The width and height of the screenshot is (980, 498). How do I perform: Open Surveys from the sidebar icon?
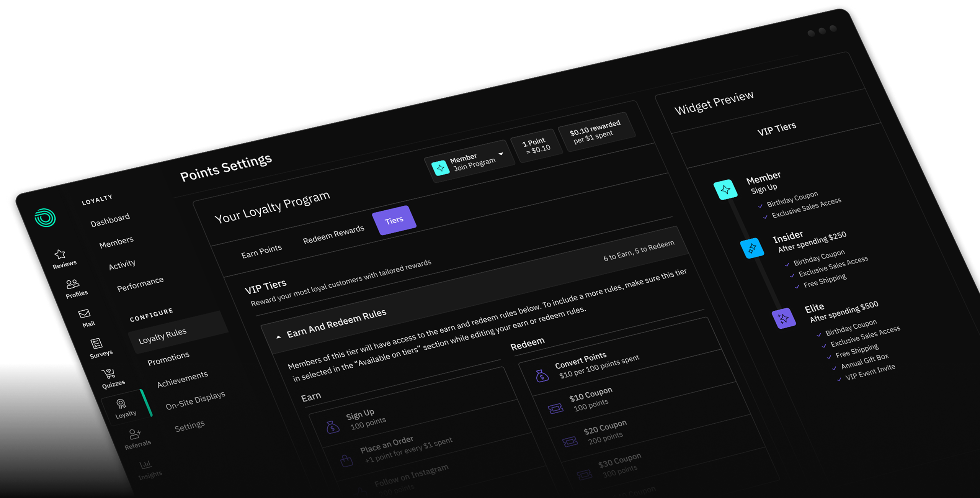tap(96, 343)
